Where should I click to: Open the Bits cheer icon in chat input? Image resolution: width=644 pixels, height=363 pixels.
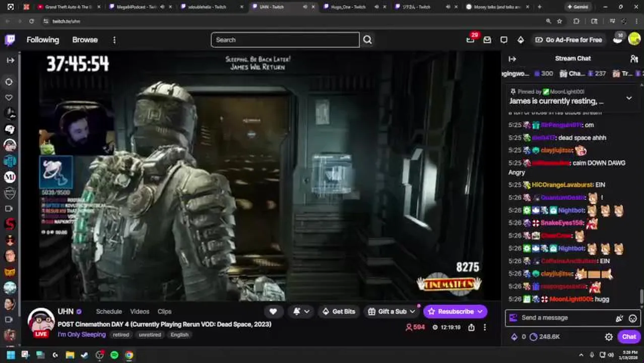619,318
